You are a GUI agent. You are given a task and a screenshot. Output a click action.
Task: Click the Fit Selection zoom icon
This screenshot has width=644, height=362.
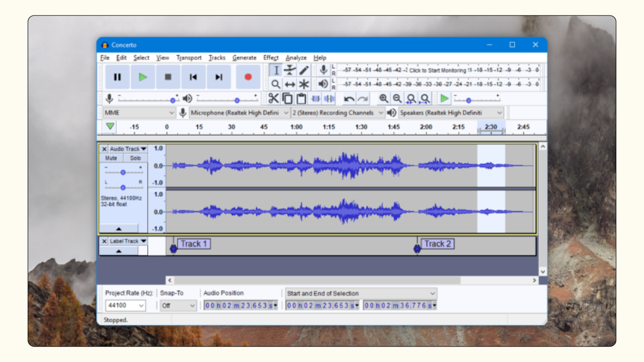tap(411, 99)
